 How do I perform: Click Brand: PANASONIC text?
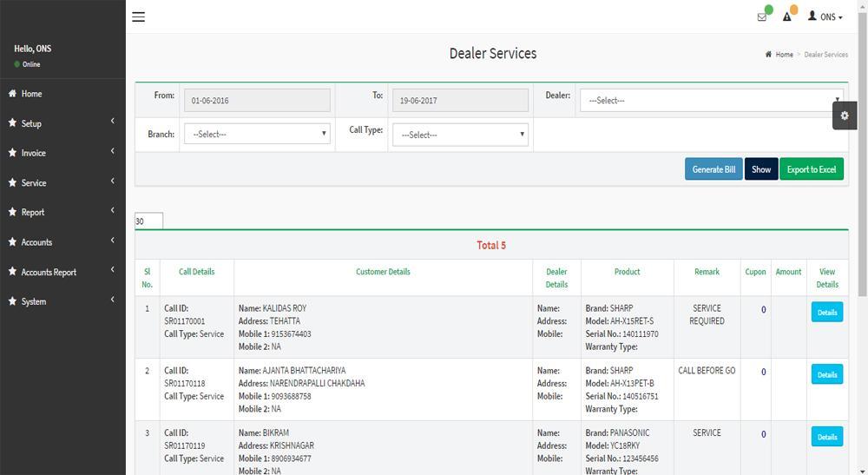[x=617, y=433]
